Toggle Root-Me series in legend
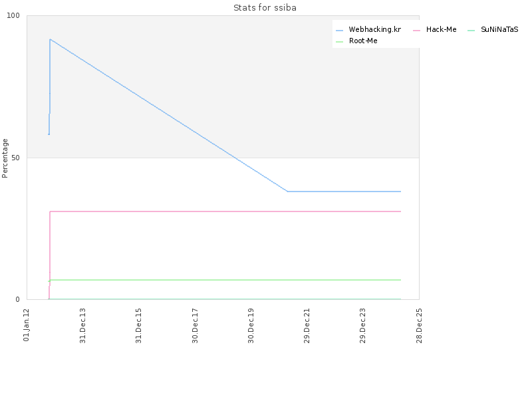Screen dimensions: 532x399 tap(363, 41)
